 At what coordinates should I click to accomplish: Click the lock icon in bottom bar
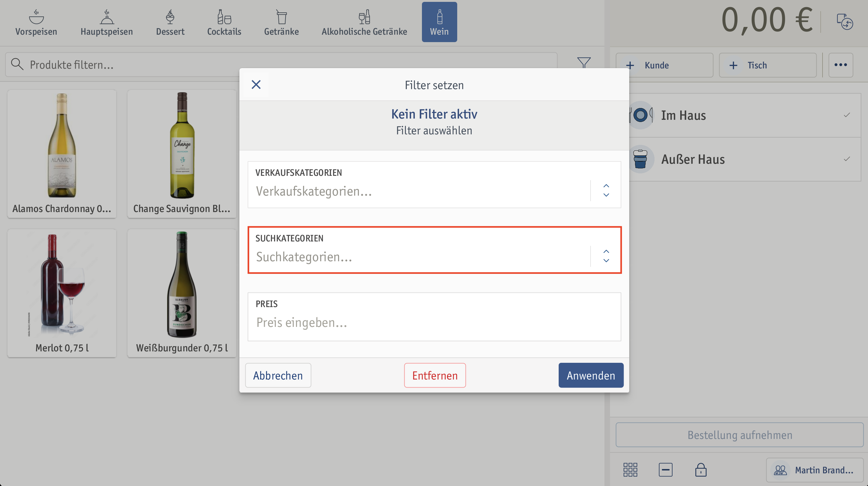[x=701, y=470]
